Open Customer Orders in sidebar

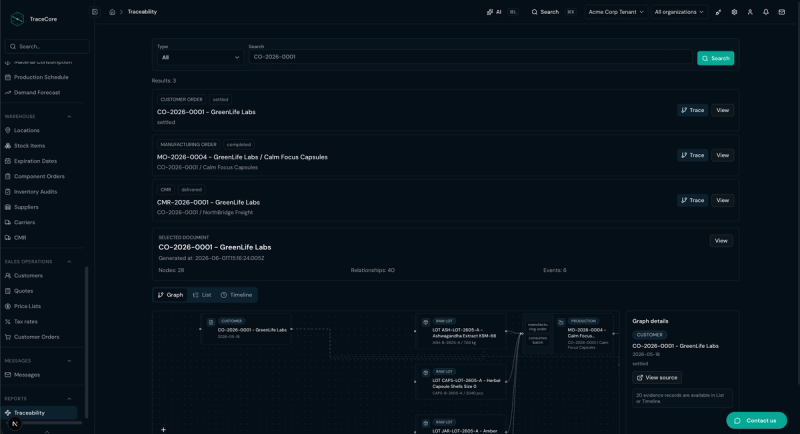pos(36,337)
